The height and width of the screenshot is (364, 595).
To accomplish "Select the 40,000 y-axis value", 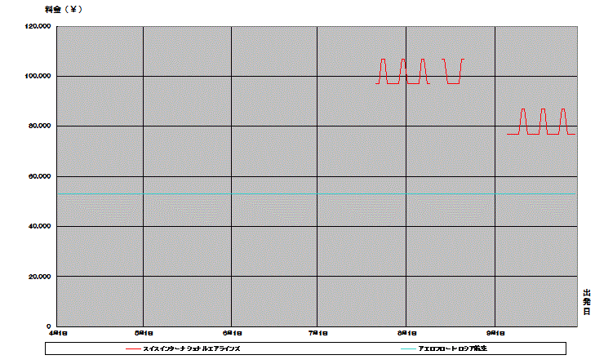I will coord(40,226).
